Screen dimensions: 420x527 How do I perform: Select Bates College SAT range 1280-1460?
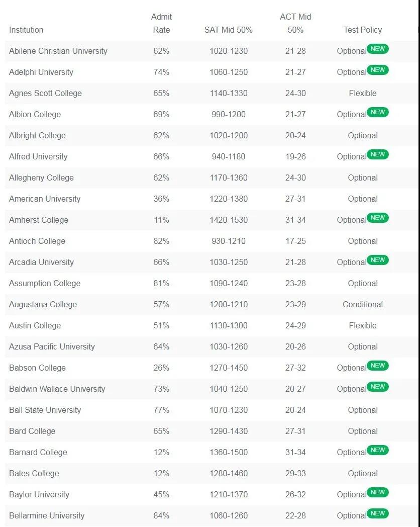click(x=229, y=474)
